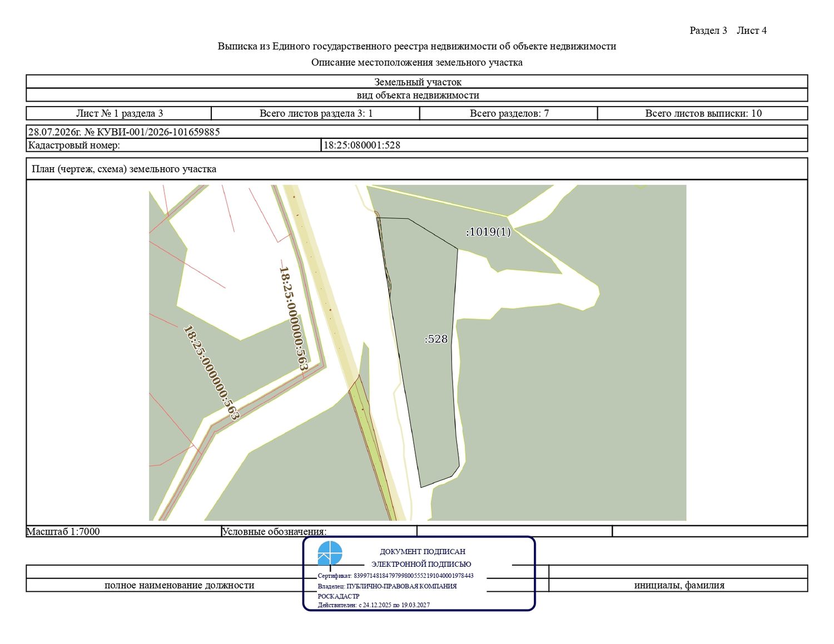
Task: Click the 'Владелец: ПУБЛИЧНО-ПРАВОВАЯ КОМПАНИЯ' line
Action: (388, 586)
